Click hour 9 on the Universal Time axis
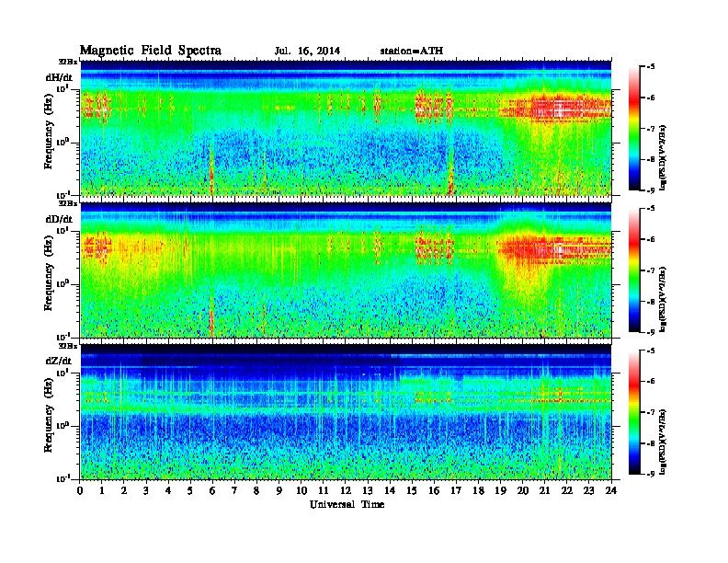This screenshot has width=728, height=563. pyautogui.click(x=279, y=491)
